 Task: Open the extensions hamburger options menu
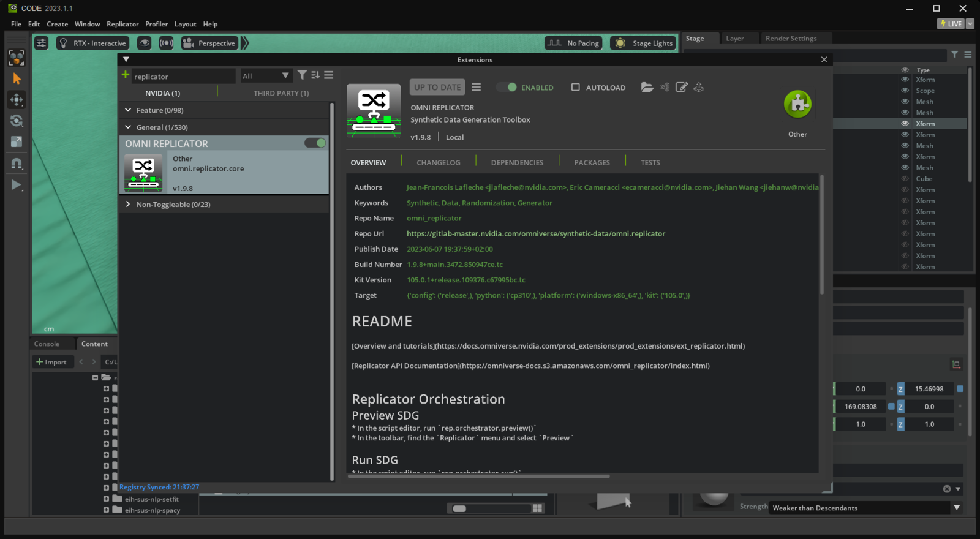329,75
